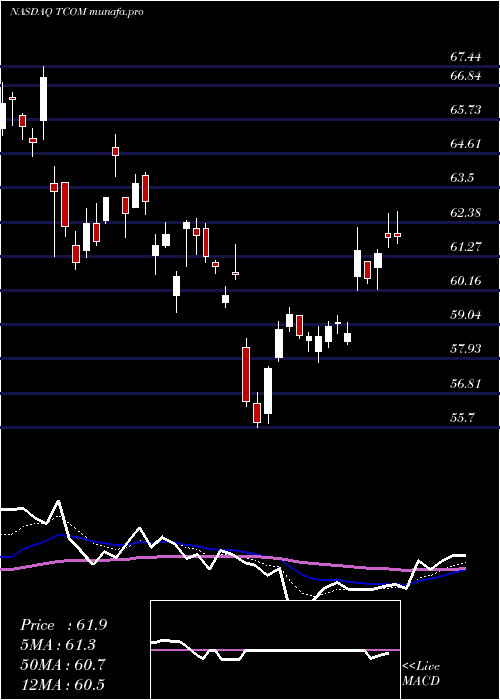
Task: Select the 56.81 price level label
Action: [x=465, y=383]
